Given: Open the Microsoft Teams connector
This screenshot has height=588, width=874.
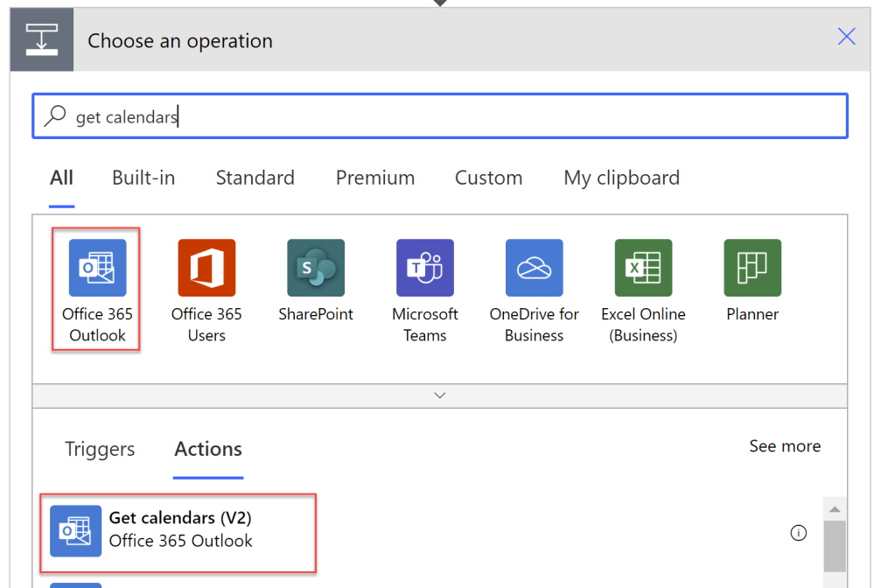Looking at the screenshot, I should pyautogui.click(x=424, y=280).
